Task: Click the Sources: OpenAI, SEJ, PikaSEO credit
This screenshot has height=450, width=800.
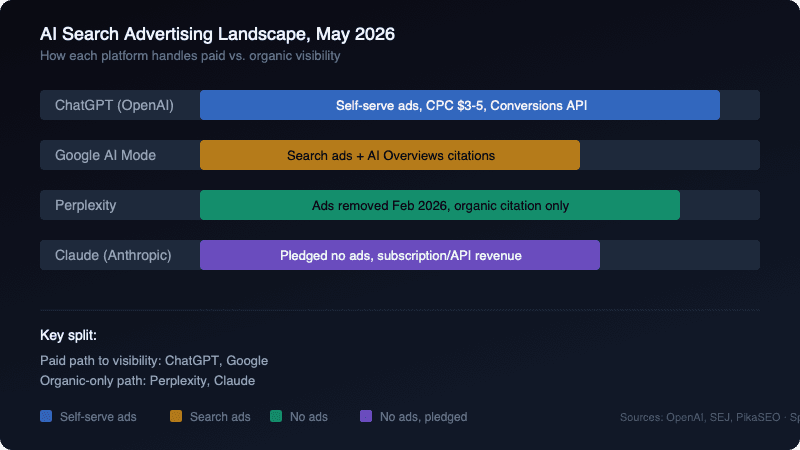Action: (x=710, y=417)
